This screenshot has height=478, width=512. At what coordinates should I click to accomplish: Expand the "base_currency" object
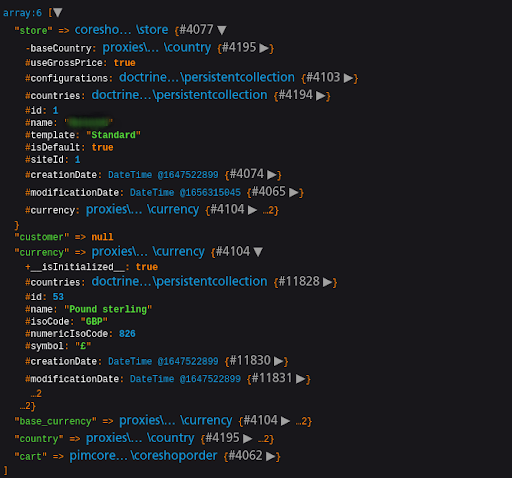click(285, 421)
